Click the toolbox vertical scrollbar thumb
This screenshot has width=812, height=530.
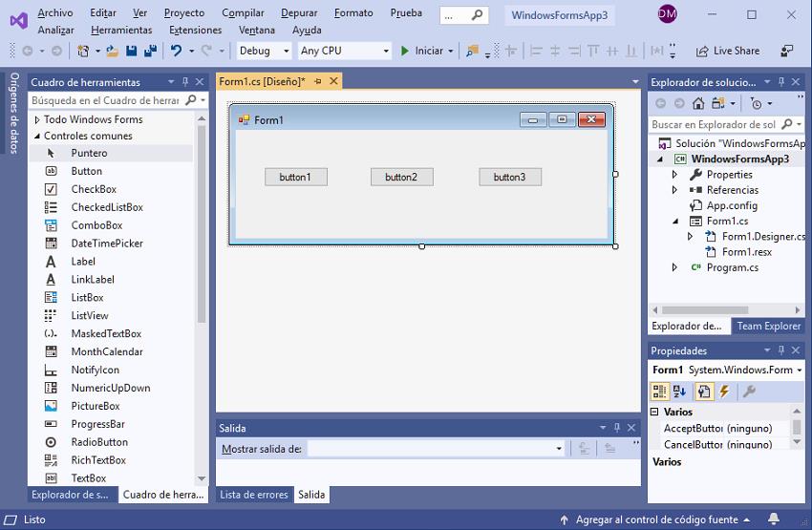[202, 223]
